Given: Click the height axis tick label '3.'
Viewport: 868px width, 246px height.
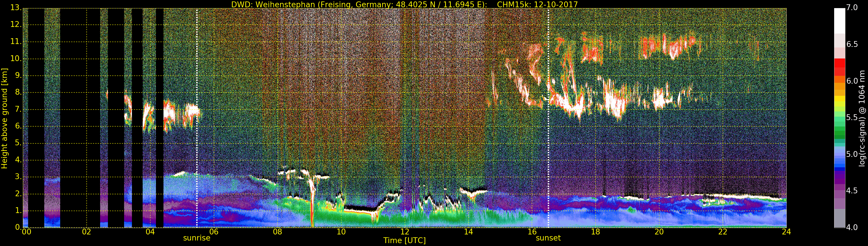Looking at the screenshot, I should 18,177.
